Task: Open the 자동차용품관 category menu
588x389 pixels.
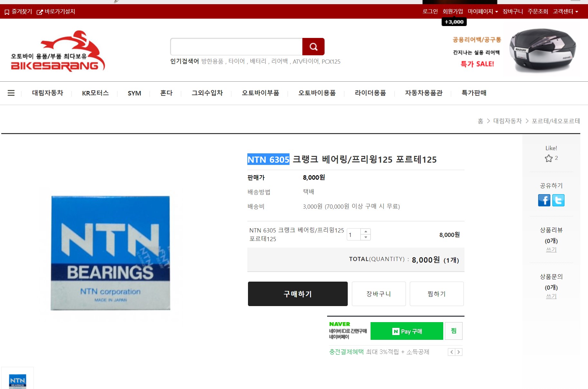Action: (x=424, y=93)
